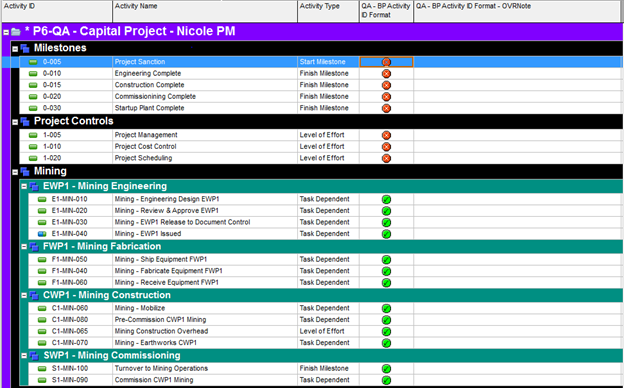Click red fail indicator for Commissionining Complete
The height and width of the screenshot is (388, 624).
[386, 97]
